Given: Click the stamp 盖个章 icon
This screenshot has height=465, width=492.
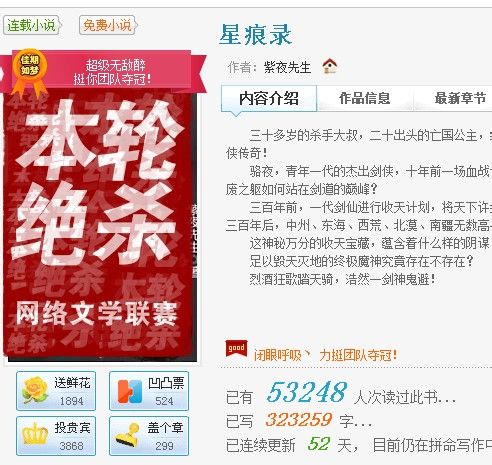Looking at the screenshot, I should tap(128, 435).
